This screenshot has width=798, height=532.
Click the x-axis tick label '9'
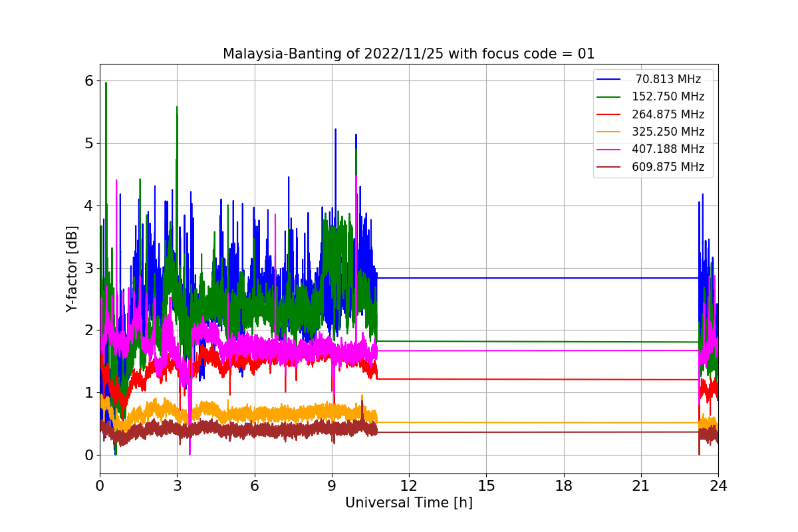pos(332,485)
